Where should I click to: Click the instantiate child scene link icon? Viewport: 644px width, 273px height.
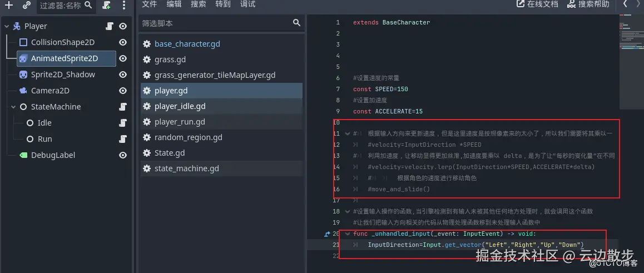pyautogui.click(x=27, y=5)
